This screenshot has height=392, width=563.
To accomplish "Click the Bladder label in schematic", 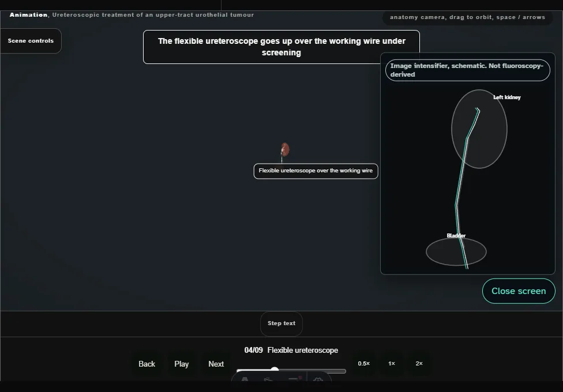I will [456, 235].
